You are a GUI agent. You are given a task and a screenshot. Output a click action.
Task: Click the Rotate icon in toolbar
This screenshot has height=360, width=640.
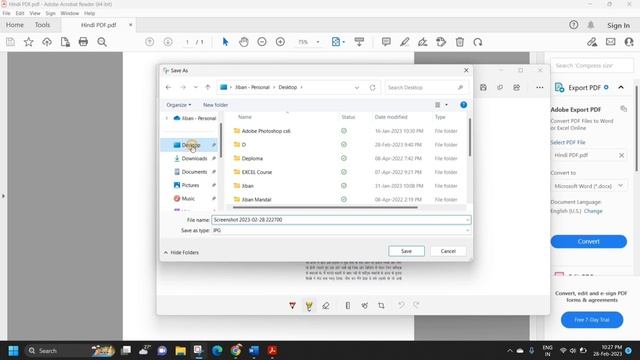pyautogui.click(x=478, y=42)
